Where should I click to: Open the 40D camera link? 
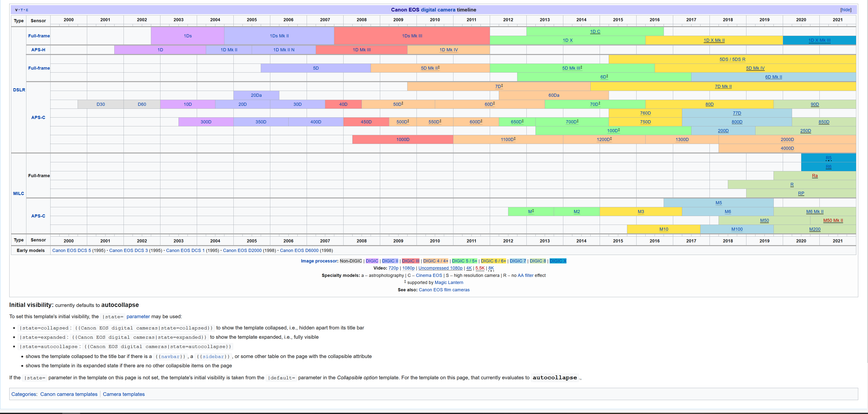click(x=343, y=104)
